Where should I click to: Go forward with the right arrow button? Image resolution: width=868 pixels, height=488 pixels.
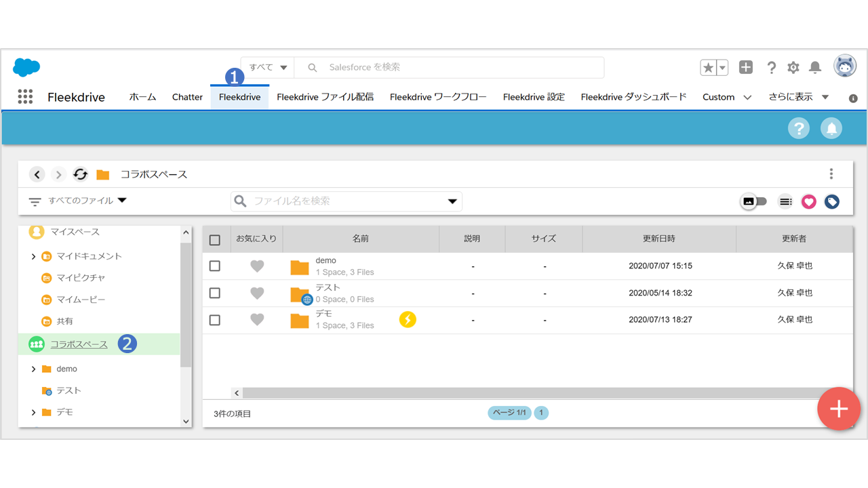(x=59, y=174)
